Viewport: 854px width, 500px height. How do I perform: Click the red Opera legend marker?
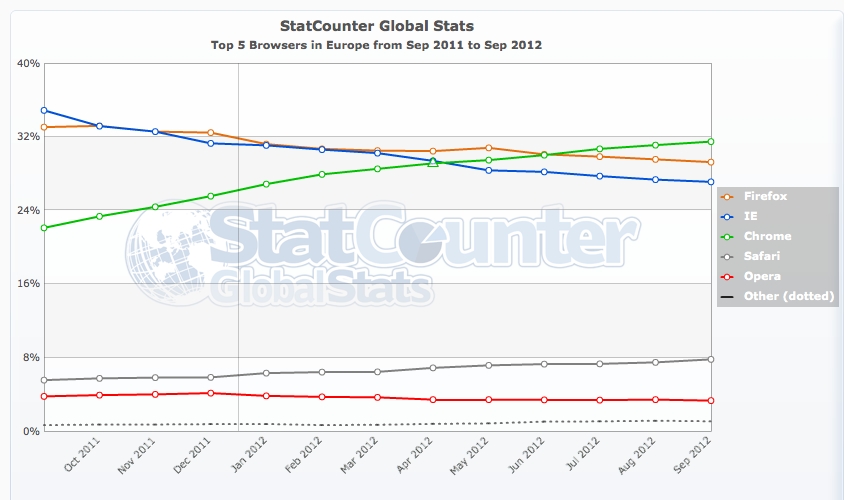tap(727, 276)
